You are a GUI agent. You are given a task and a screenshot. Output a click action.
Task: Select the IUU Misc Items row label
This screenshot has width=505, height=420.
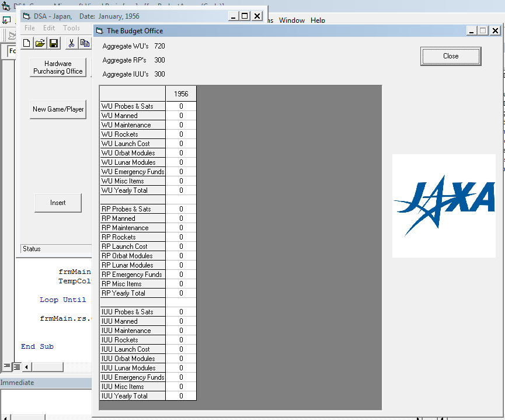coord(133,387)
